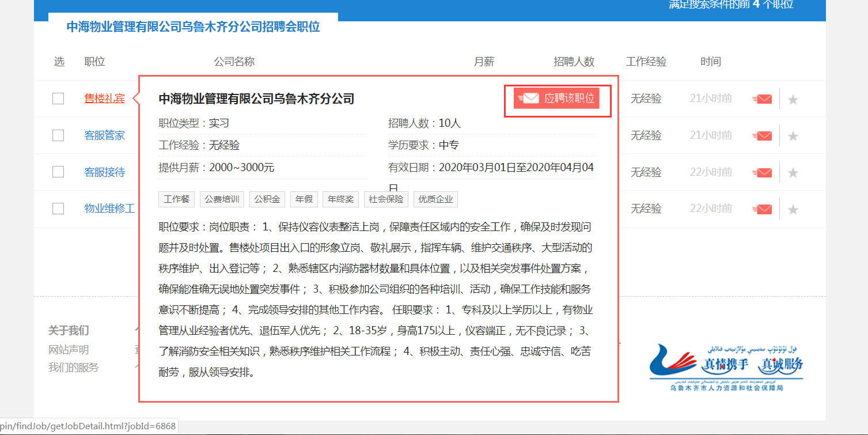Favorite the 物业维修工 job with star
Image resolution: width=868 pixels, height=435 pixels.
coord(793,209)
